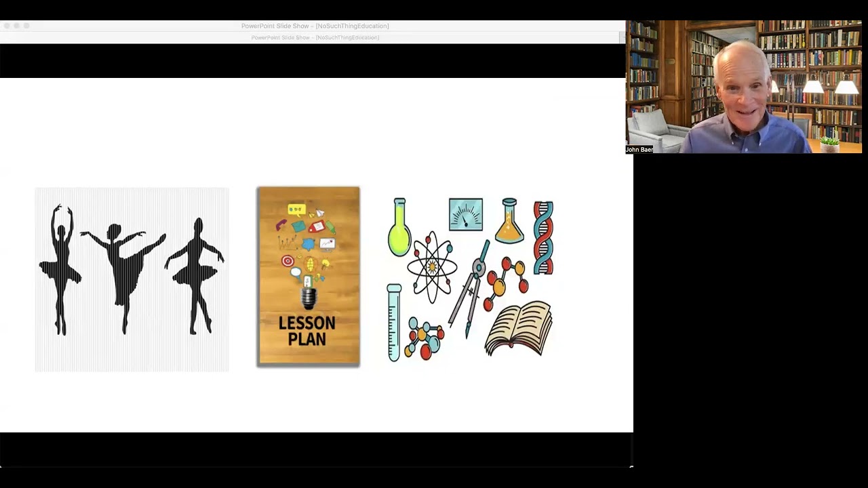Click the yellow minimize button of the slideshow window
Viewport: 868px width, 488px height.
click(x=17, y=26)
